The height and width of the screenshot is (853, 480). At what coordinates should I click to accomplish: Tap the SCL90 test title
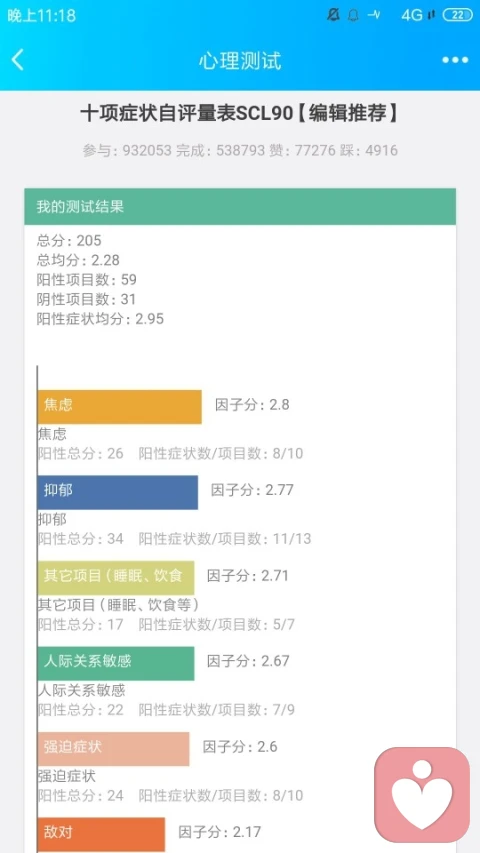point(239,114)
